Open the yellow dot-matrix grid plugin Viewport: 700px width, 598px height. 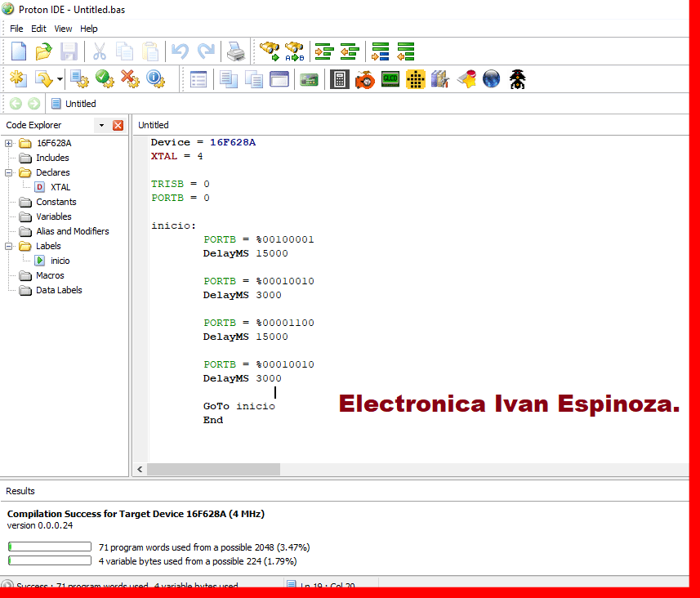(416, 79)
